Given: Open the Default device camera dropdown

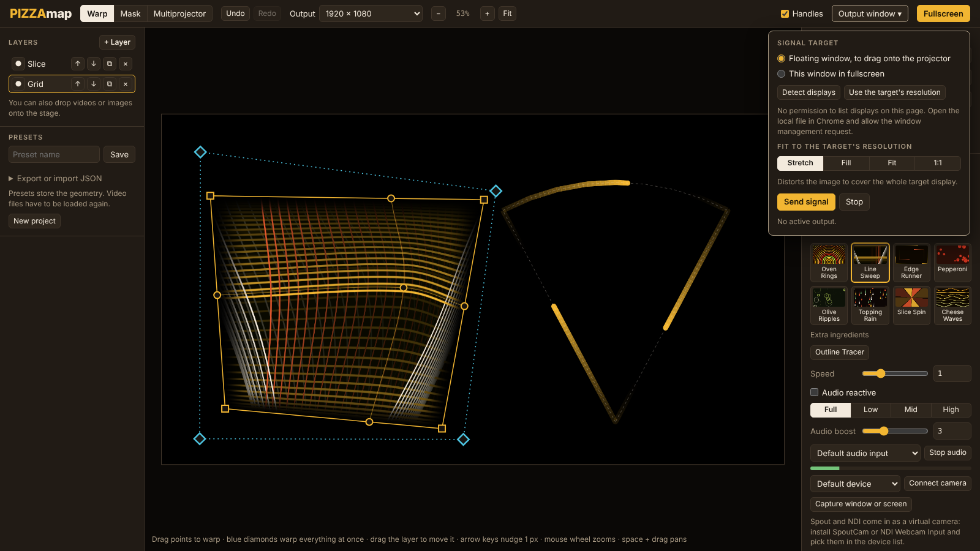Looking at the screenshot, I should [855, 484].
